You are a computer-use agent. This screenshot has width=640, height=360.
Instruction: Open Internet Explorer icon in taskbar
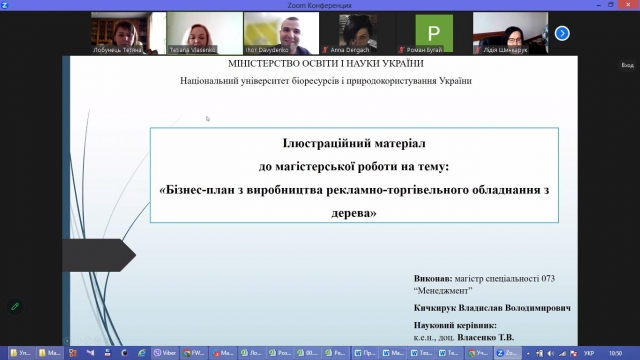(x=142, y=353)
